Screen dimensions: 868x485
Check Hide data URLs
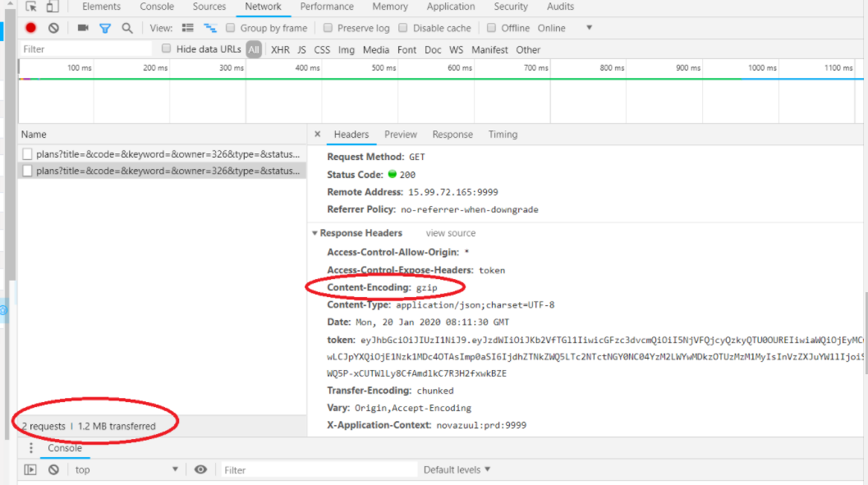point(166,48)
